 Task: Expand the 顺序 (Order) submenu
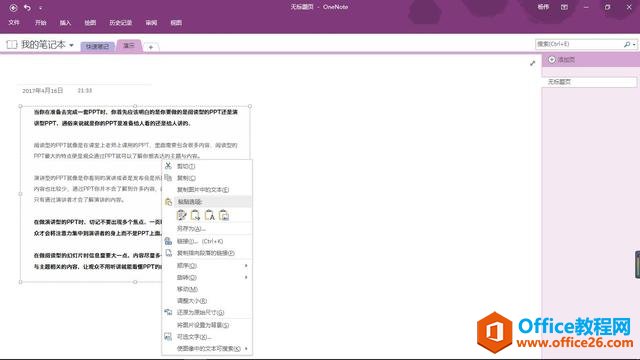pos(207,266)
